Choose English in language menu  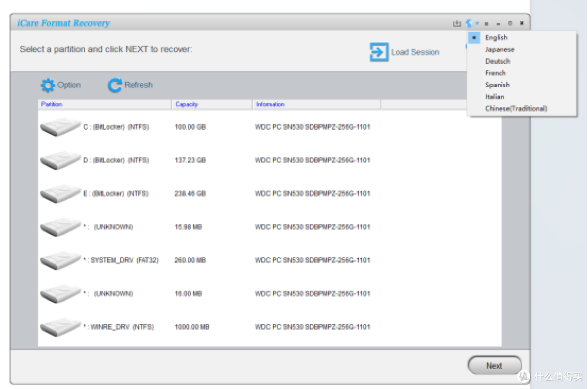click(522, 38)
